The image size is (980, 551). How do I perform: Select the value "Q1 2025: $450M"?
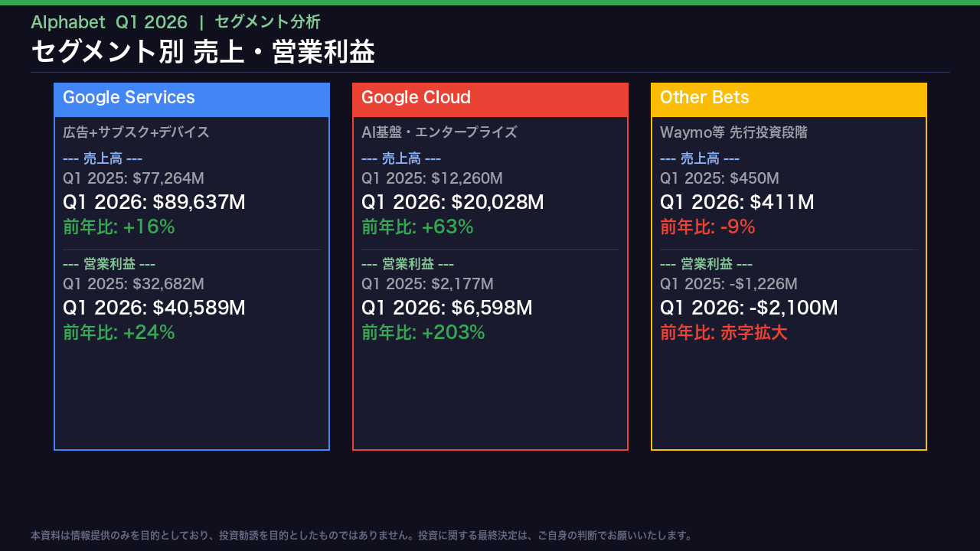tap(720, 178)
